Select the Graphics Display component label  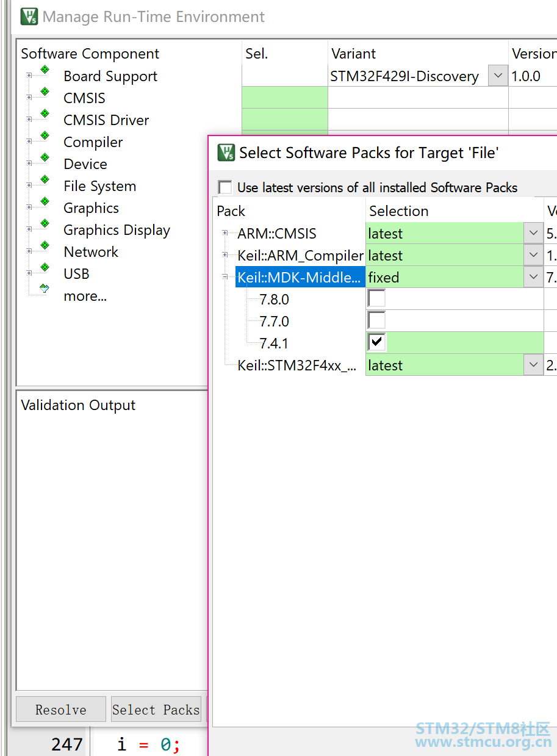click(117, 230)
